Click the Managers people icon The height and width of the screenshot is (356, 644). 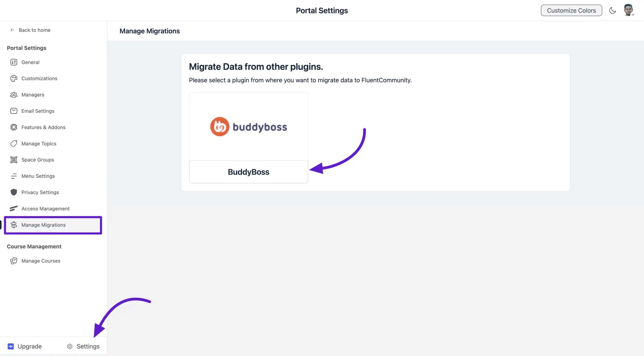[x=14, y=95]
